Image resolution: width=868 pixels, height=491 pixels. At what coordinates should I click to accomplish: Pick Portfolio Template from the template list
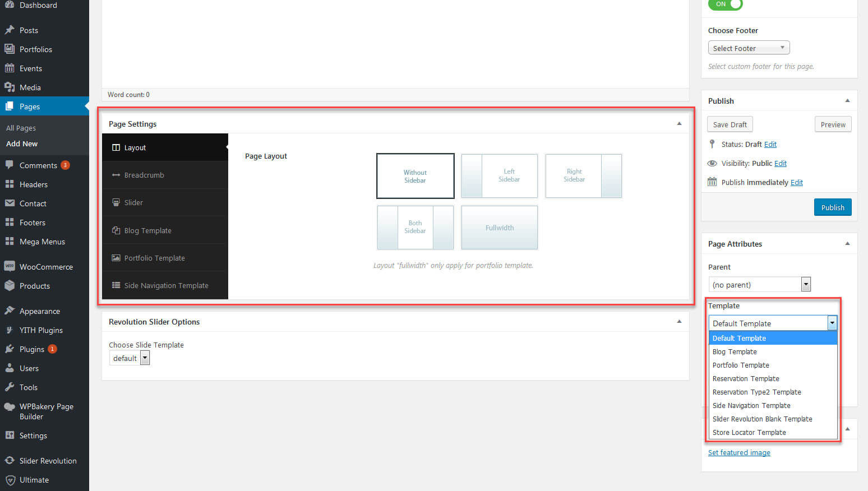point(741,365)
